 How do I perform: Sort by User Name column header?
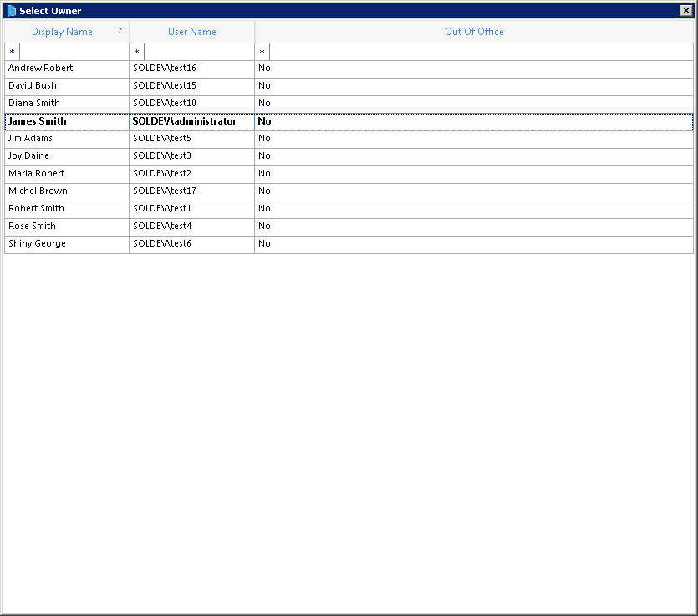click(x=192, y=32)
